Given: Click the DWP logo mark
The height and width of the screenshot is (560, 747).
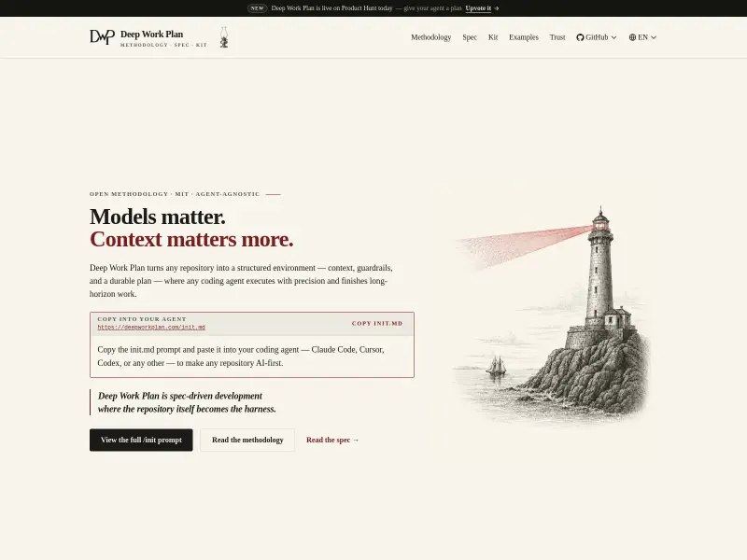Looking at the screenshot, I should tap(103, 37).
